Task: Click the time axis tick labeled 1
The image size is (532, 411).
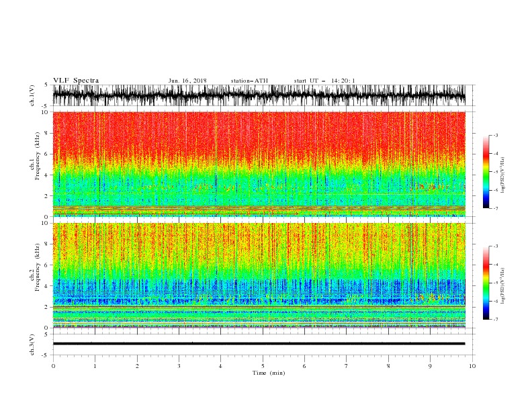Action: coord(95,366)
